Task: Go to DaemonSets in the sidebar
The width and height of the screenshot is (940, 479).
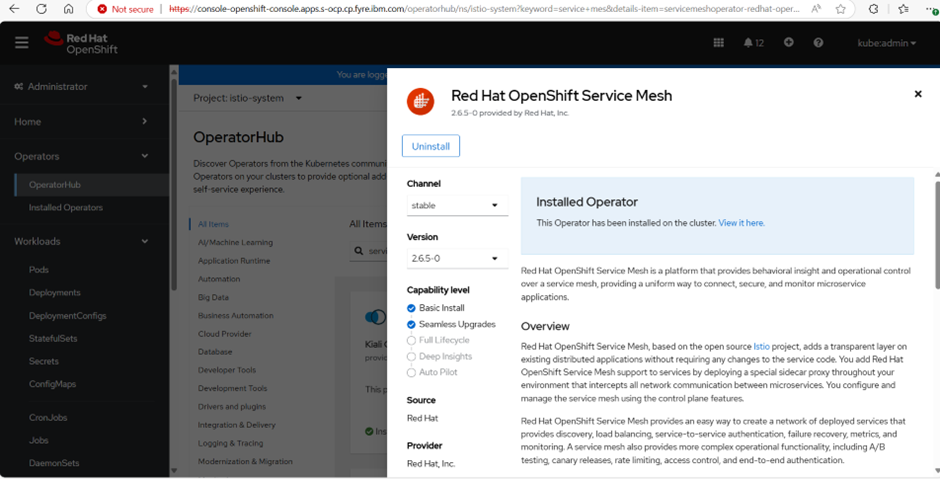Action: pyautogui.click(x=54, y=463)
